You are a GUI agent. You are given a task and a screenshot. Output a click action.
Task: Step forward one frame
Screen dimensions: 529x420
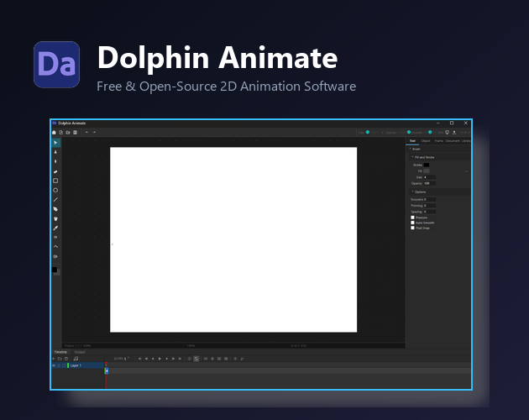[x=166, y=359]
